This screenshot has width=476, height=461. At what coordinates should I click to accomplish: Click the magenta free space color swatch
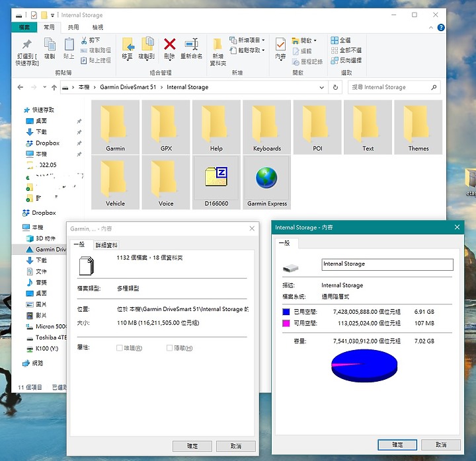[286, 324]
